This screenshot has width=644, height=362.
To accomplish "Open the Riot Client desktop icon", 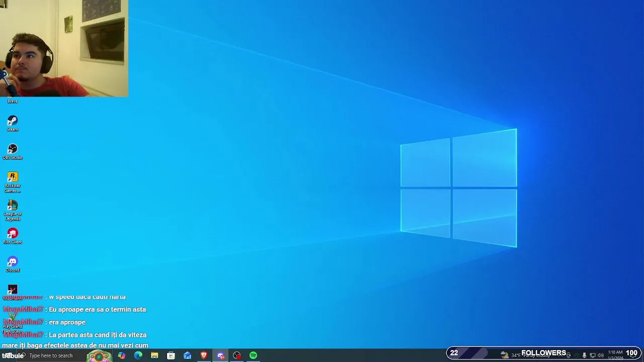I will pyautogui.click(x=13, y=236).
